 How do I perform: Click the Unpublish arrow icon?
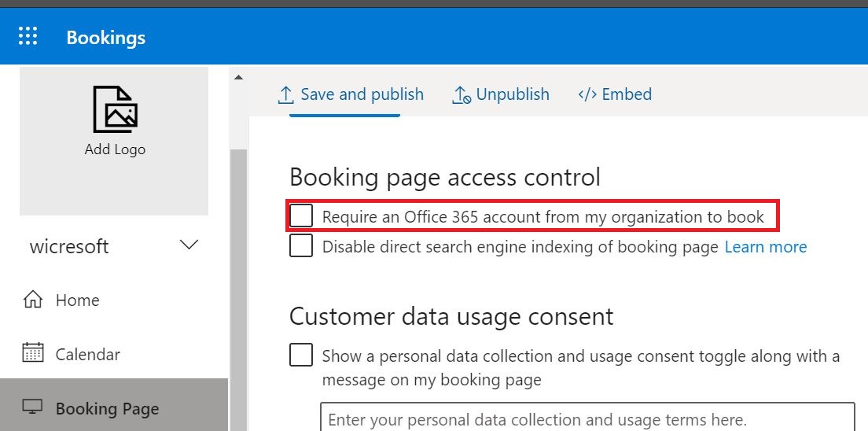pyautogui.click(x=461, y=95)
